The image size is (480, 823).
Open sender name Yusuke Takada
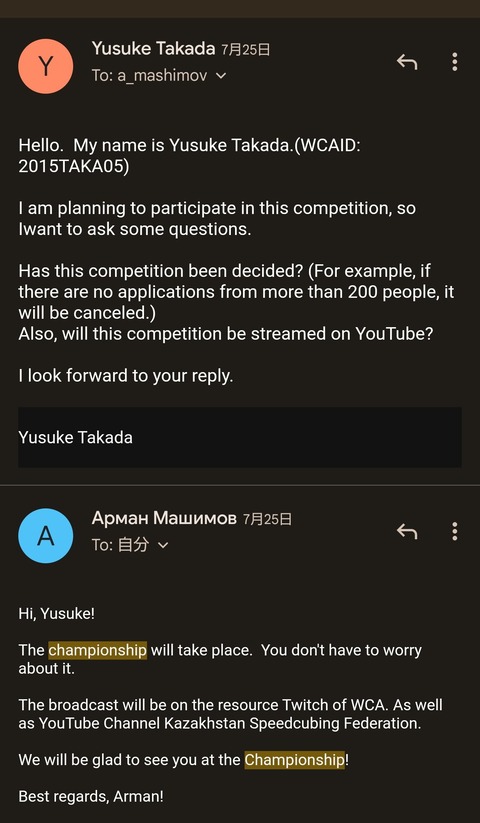153,49
